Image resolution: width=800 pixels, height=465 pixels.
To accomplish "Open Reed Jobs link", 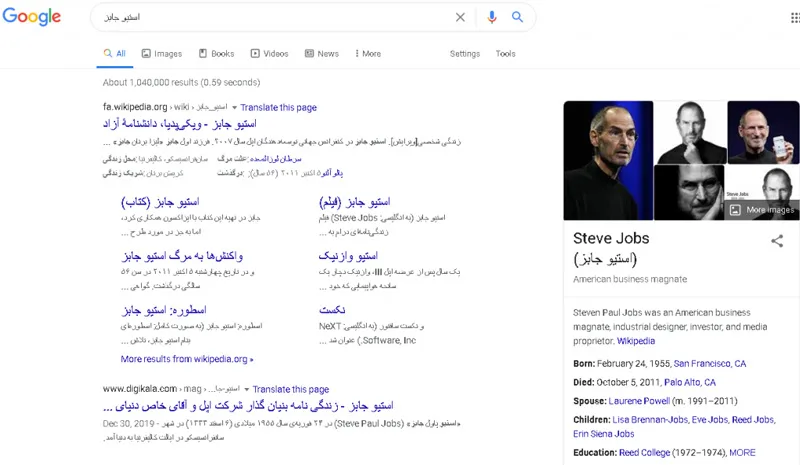I will [x=753, y=420].
